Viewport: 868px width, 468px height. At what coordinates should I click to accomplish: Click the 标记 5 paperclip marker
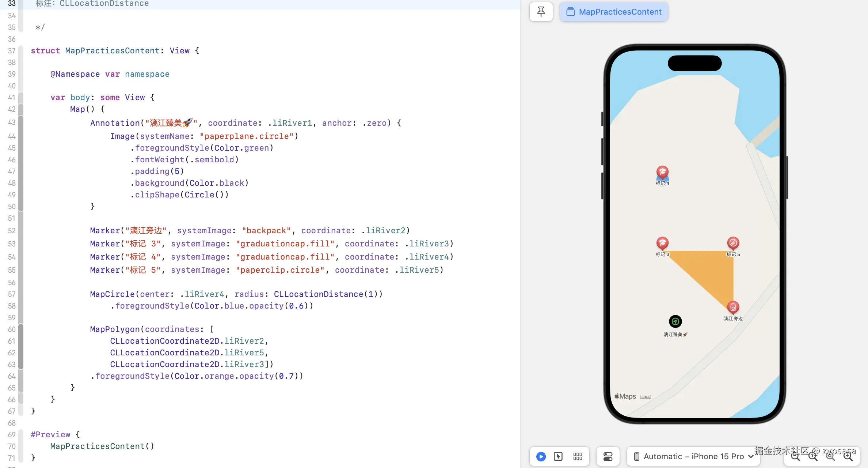733,243
